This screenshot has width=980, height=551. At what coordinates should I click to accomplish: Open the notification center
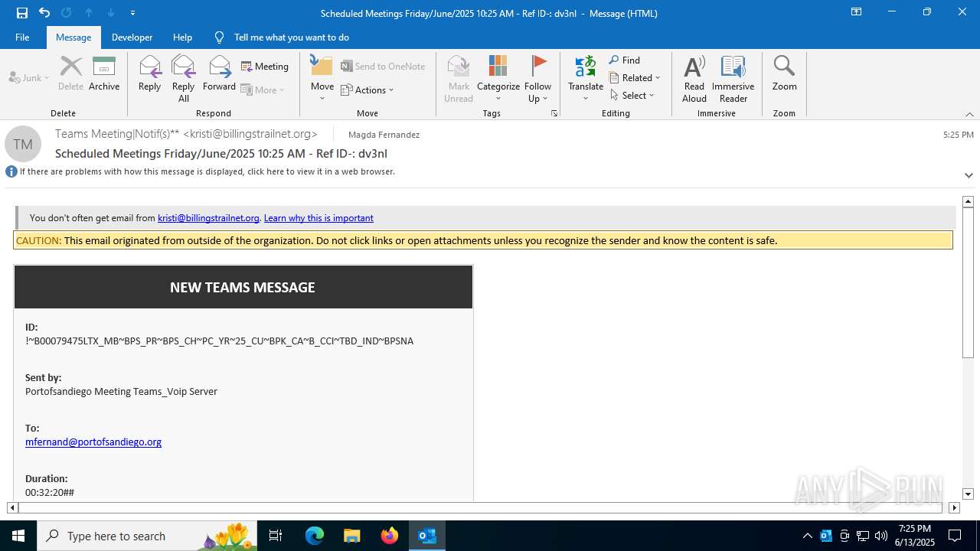pyautogui.click(x=955, y=536)
